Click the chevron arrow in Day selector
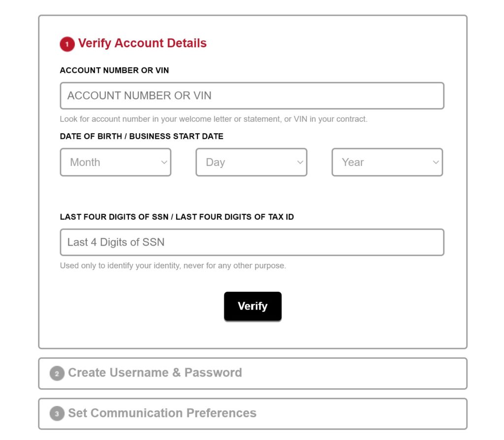 point(300,162)
